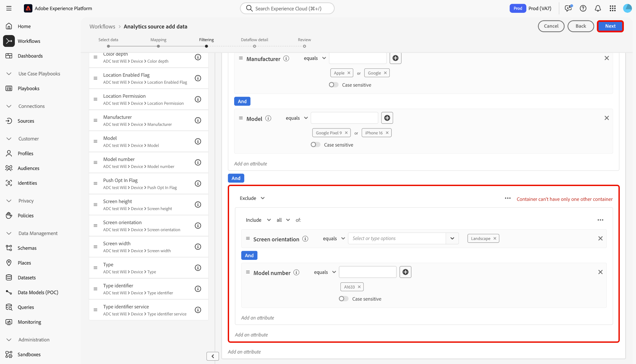Remove the Model number filter rule
Viewport: 636px width, 364px height.
click(x=601, y=272)
